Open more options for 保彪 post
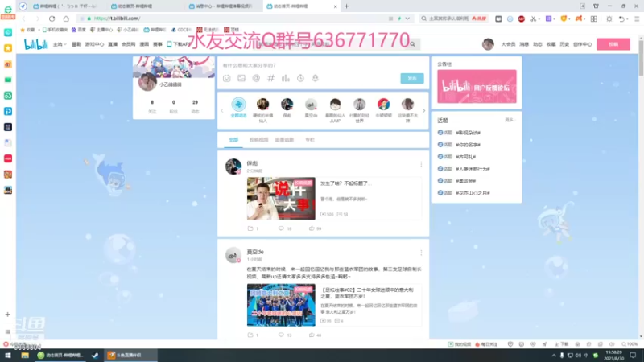The height and width of the screenshot is (362, 644). [x=421, y=164]
